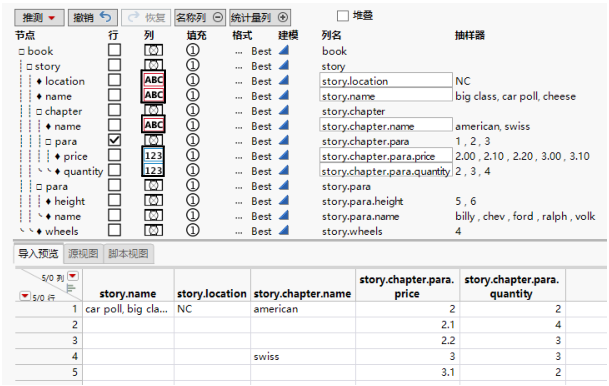Screen dimensions: 609x386
Task: Check the row checkbox for chapter node
Action: pos(114,110)
